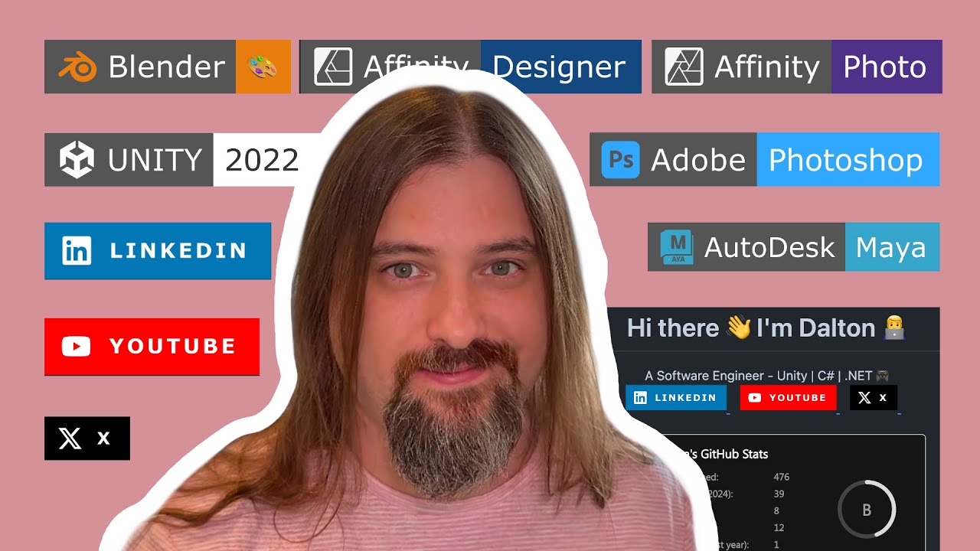980x551 pixels.
Task: Click the Affinity Photo logo icon
Action: coord(684,67)
